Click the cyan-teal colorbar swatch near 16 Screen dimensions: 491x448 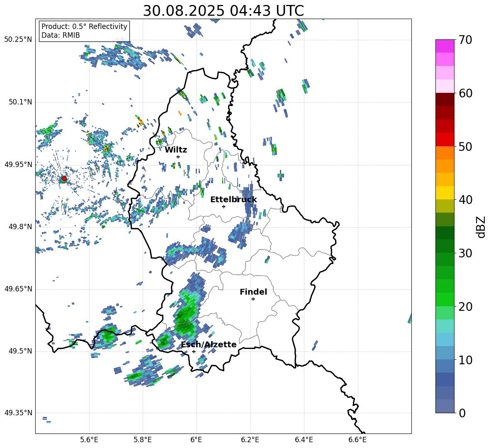coord(445,326)
